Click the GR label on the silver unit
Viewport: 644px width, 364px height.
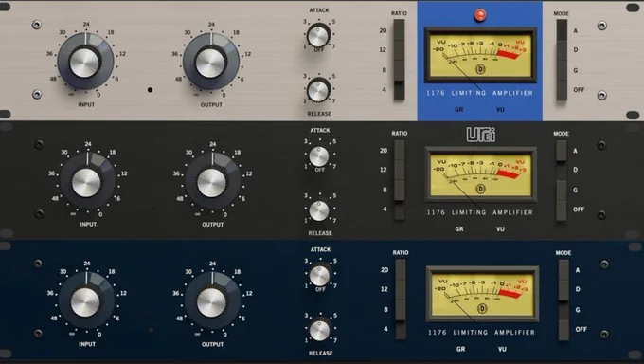point(458,110)
